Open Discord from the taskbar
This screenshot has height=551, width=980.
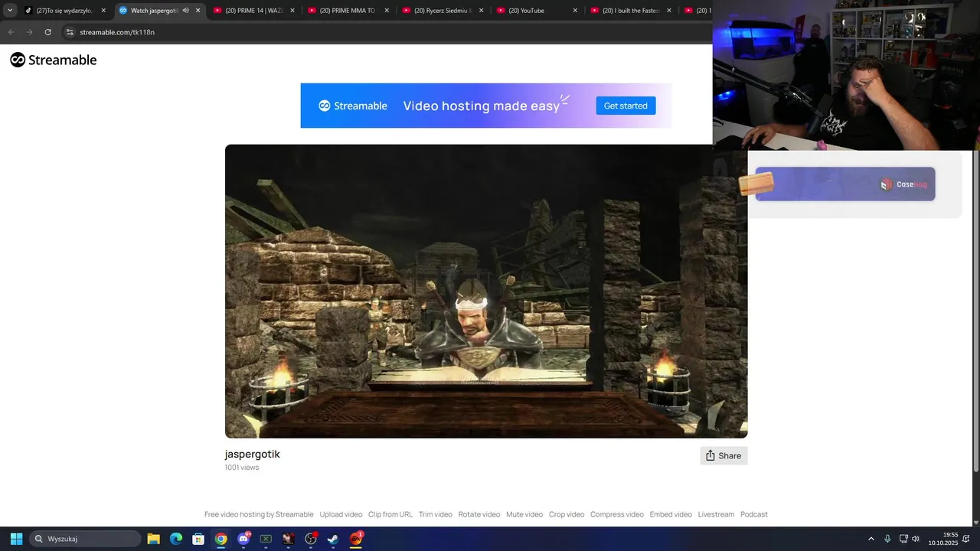pyautogui.click(x=243, y=539)
